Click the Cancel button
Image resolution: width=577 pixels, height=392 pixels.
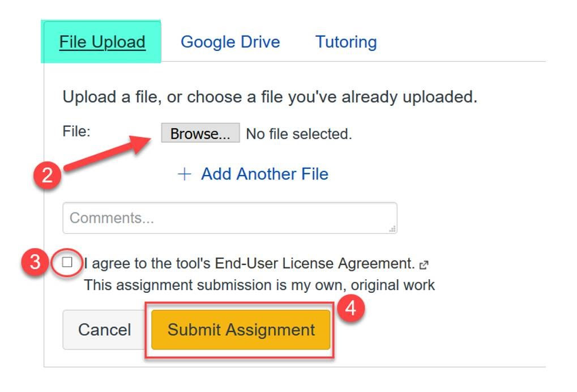tap(105, 330)
